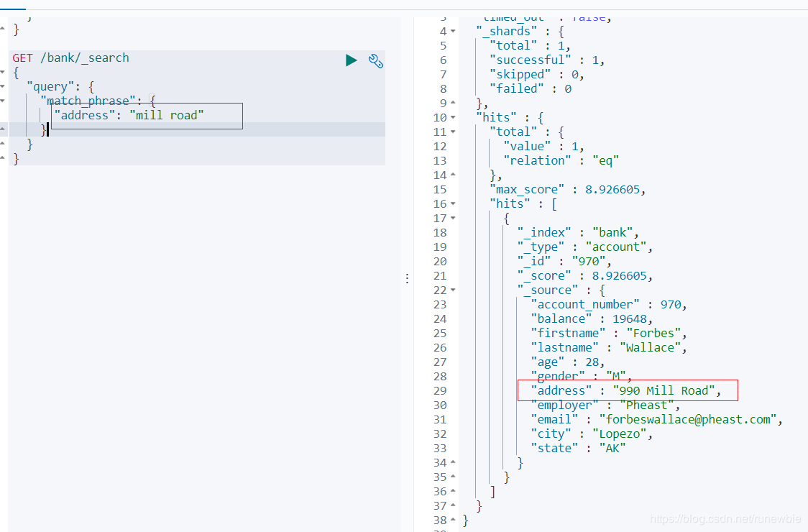Click "skipped" : 0 in the response

(x=536, y=75)
